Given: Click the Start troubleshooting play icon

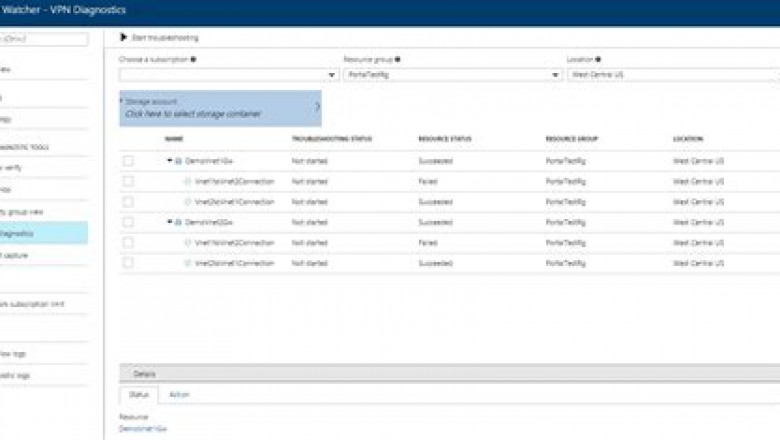Looking at the screenshot, I should click(124, 37).
